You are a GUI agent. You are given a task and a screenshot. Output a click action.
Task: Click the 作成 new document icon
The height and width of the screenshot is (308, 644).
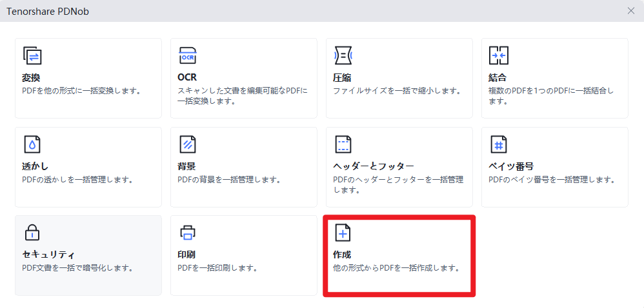(x=343, y=233)
